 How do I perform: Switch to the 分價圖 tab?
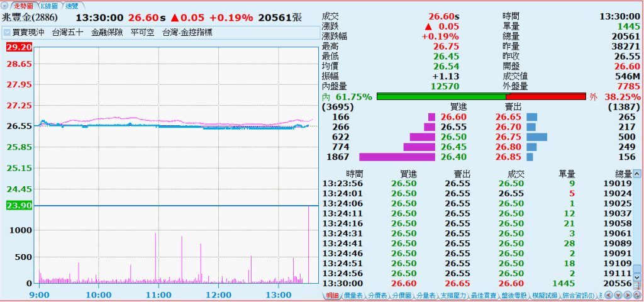(402, 296)
